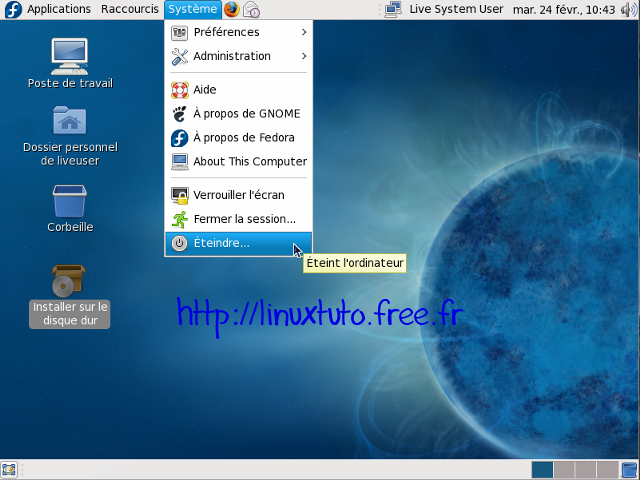The height and width of the screenshot is (480, 640).
Task: Click the volume speaker icon
Action: click(629, 9)
